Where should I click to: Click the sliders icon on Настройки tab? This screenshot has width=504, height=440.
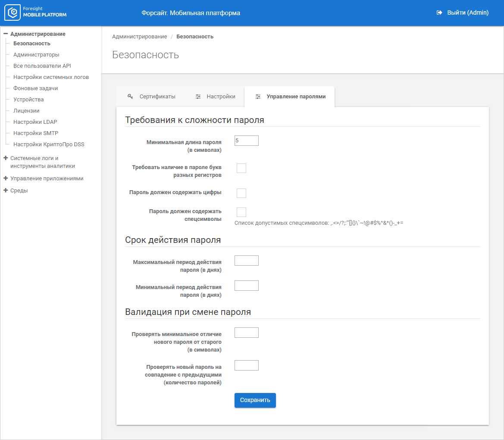(x=198, y=97)
